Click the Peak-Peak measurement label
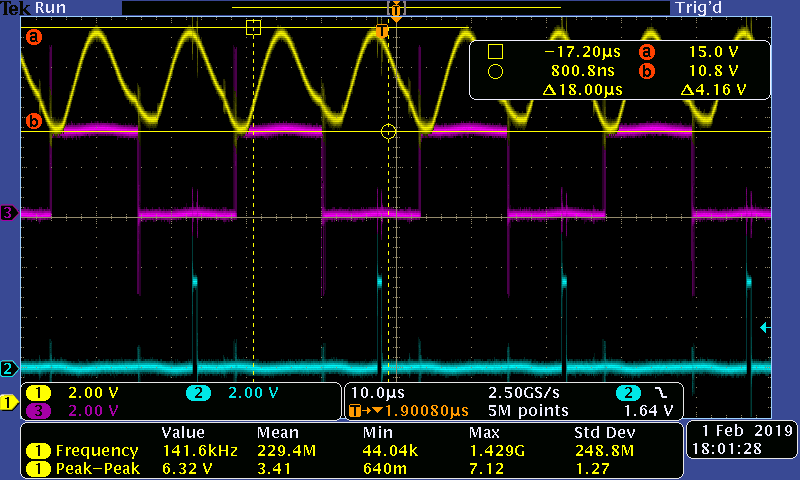 [97, 469]
